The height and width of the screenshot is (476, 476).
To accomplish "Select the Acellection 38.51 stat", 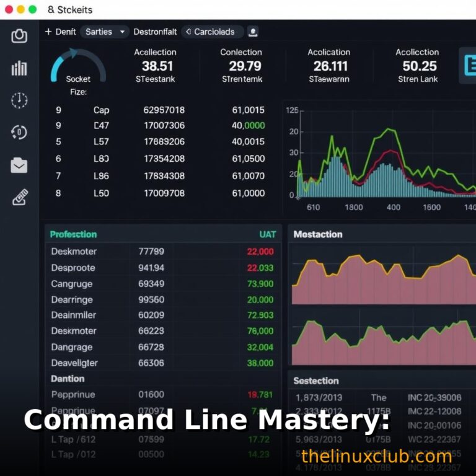I will [x=156, y=66].
